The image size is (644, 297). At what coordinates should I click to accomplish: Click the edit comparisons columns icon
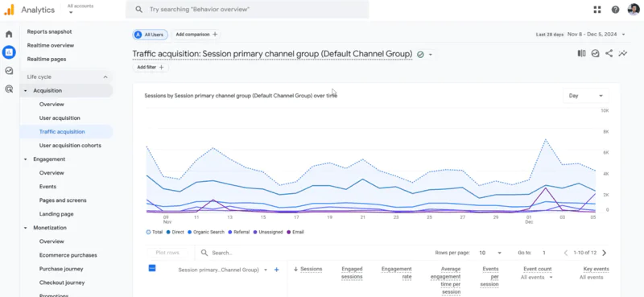pos(581,53)
